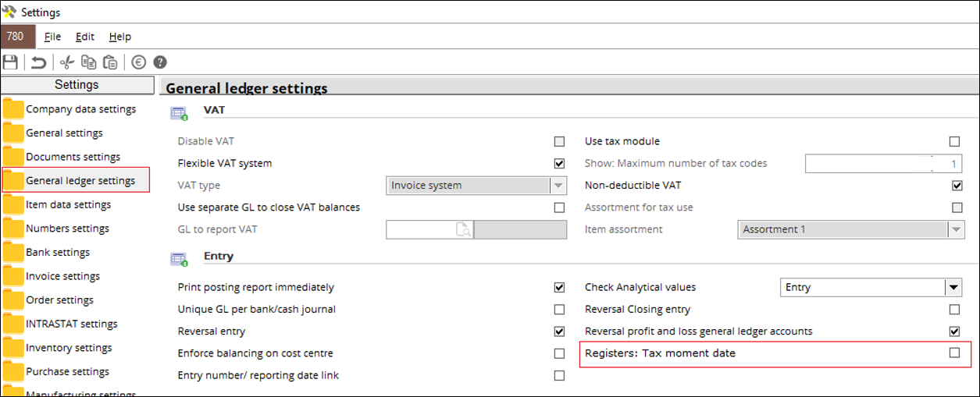
Task: Click the Undo arrow icon
Action: pos(38,62)
